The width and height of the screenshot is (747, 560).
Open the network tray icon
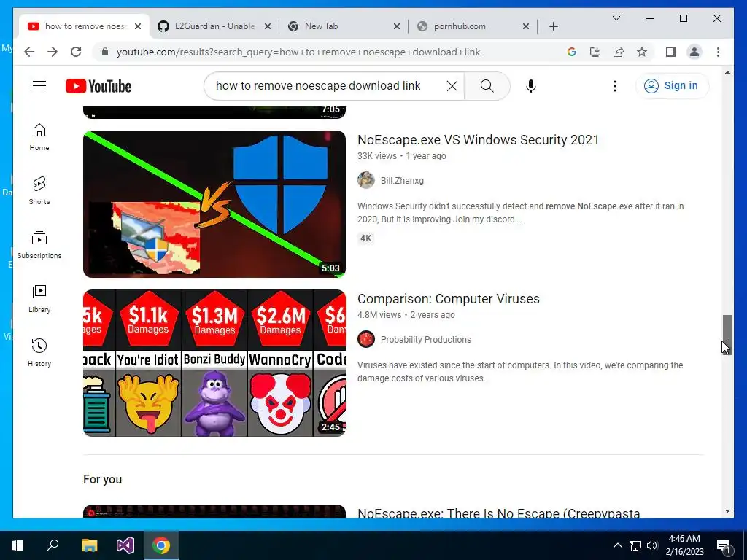click(x=635, y=545)
